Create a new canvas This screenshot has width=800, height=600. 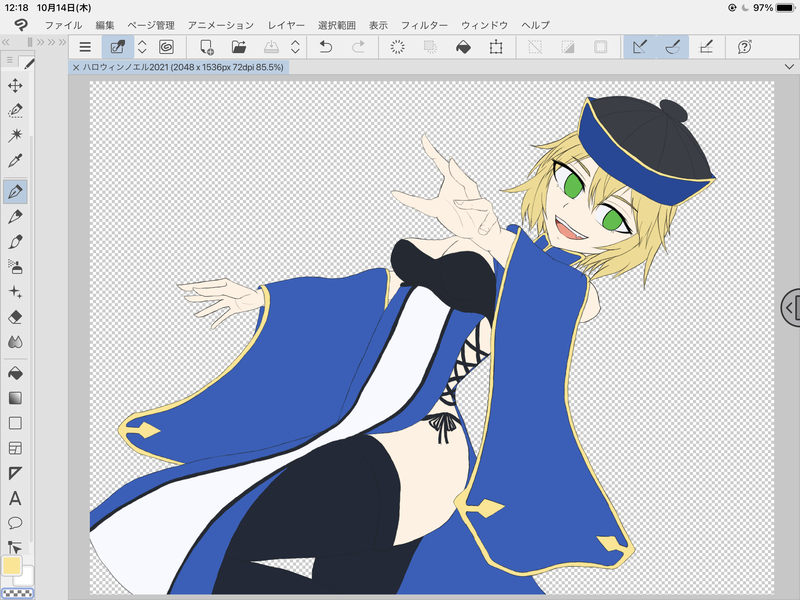click(x=207, y=47)
